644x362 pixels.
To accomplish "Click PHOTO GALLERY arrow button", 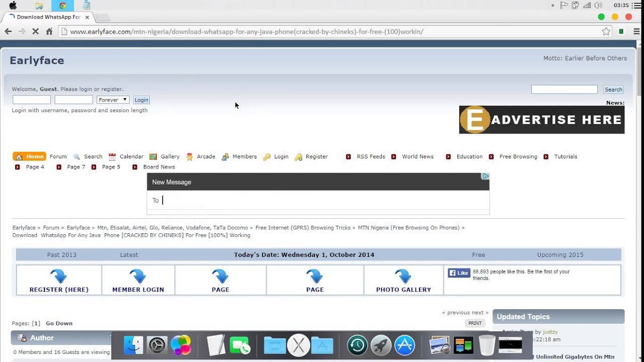I will 404,280.
